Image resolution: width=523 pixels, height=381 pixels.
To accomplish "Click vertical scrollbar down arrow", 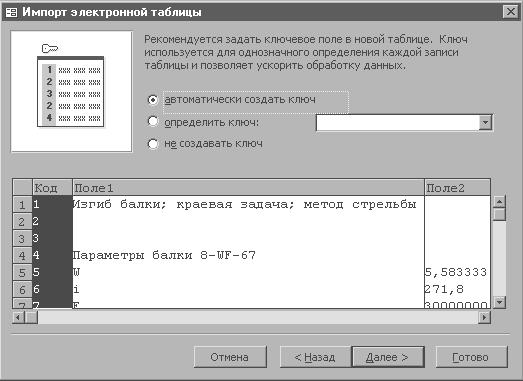I will [x=499, y=302].
